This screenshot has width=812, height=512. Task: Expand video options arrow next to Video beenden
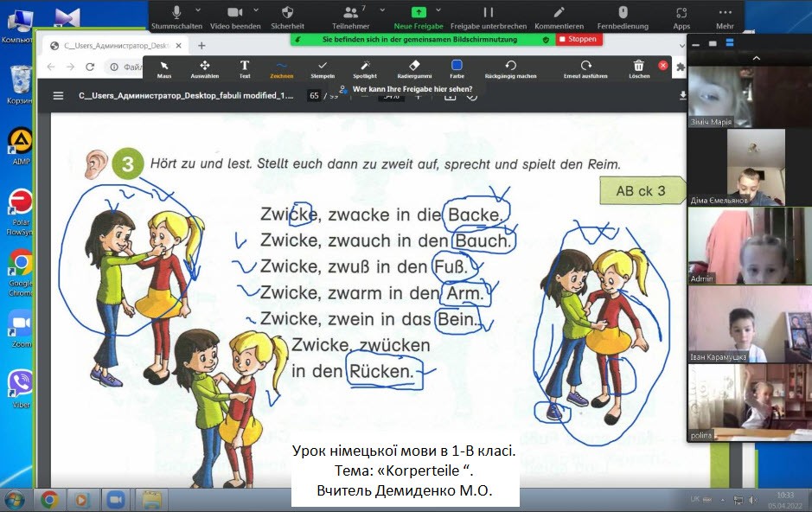pos(256,11)
